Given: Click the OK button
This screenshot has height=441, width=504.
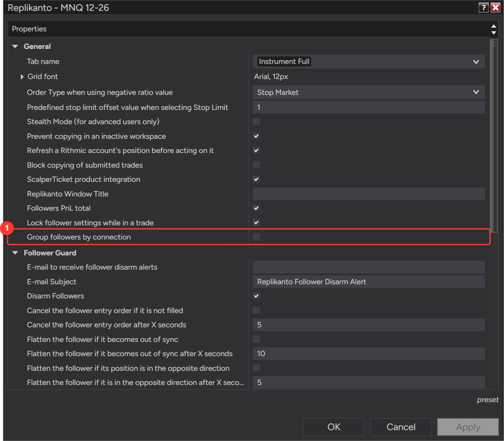Looking at the screenshot, I should [334, 427].
